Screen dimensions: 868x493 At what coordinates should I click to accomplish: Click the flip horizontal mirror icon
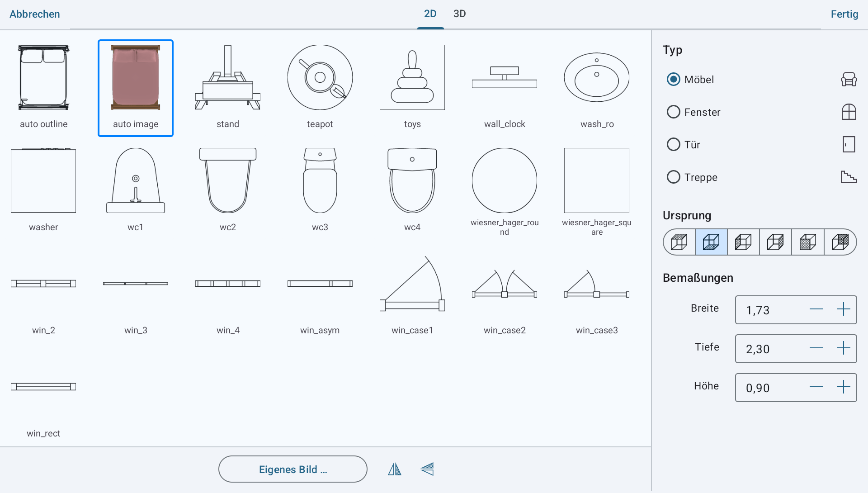click(394, 469)
